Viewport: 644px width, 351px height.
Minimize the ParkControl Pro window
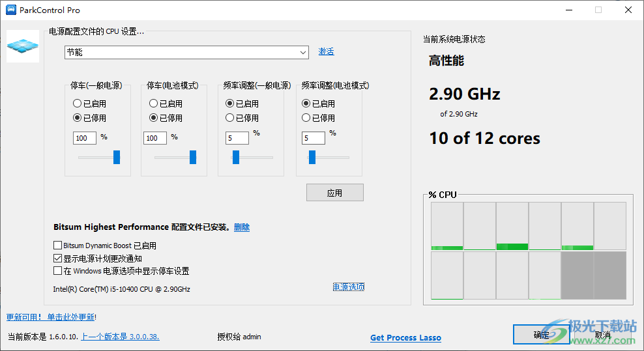[x=569, y=10]
